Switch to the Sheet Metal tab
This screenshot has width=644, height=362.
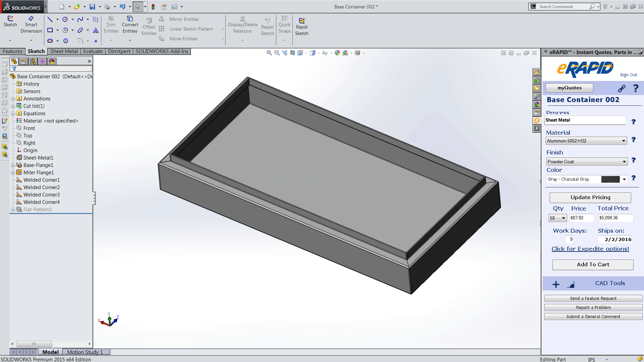(x=64, y=51)
